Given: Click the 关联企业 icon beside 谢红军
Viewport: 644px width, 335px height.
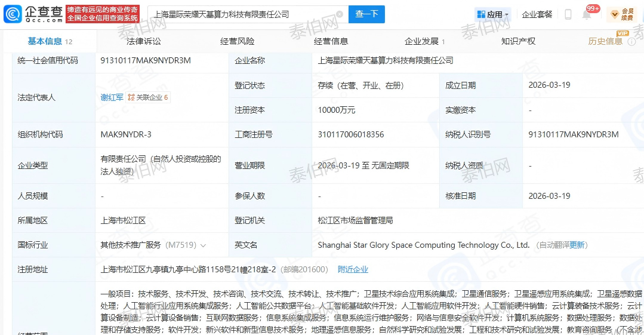Looking at the screenshot, I should pyautogui.click(x=131, y=97).
